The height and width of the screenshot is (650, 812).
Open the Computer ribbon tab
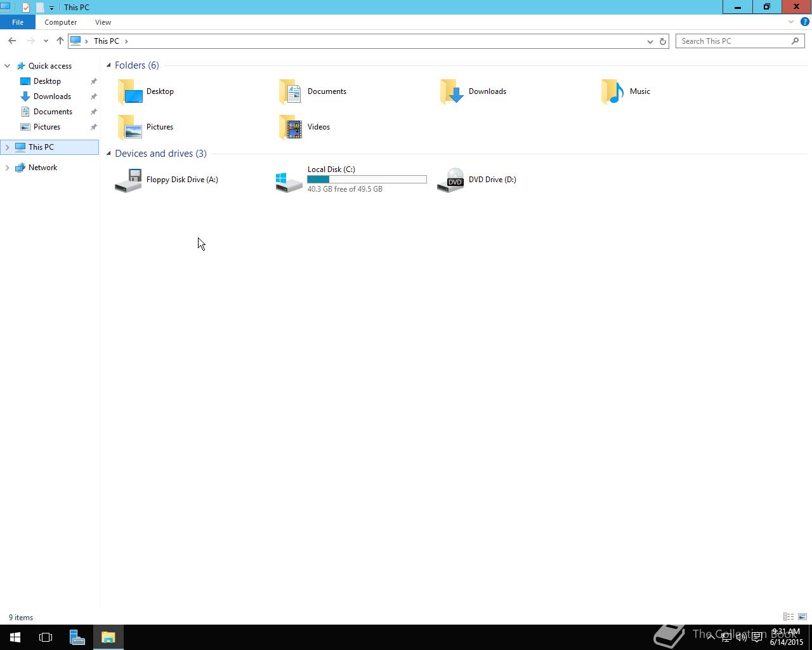point(61,22)
